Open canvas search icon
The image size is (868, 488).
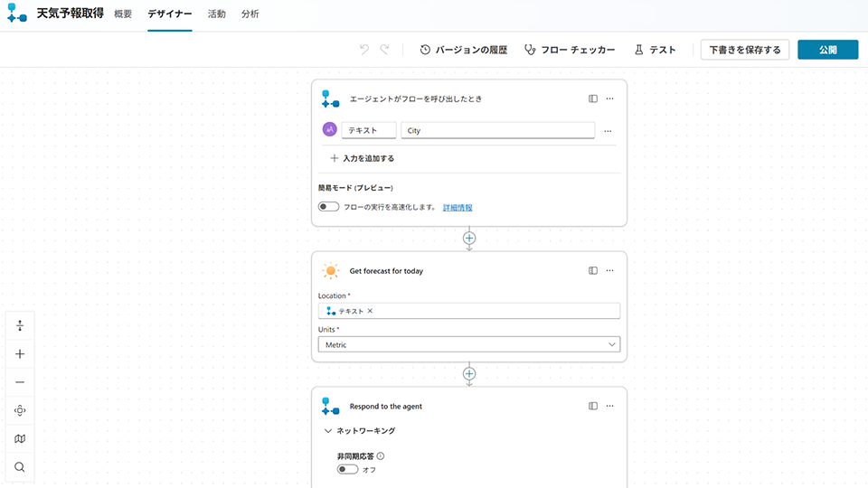click(20, 467)
